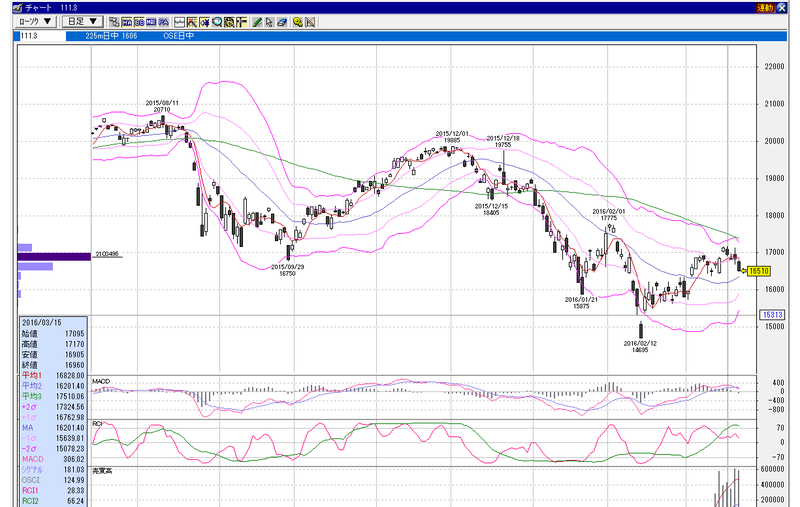Click the 2016/02/01 17775 annotation
Viewport: 800px width, 507px height.
point(609,214)
